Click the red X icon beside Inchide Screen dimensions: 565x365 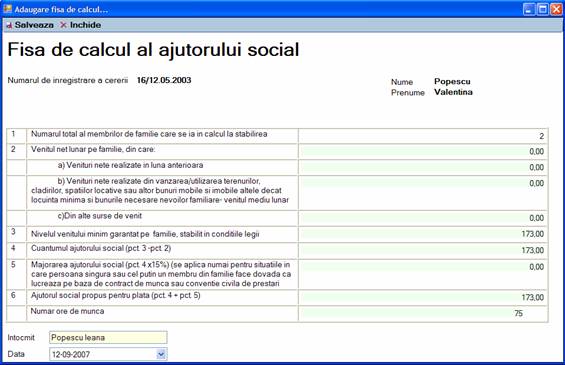[x=63, y=25]
